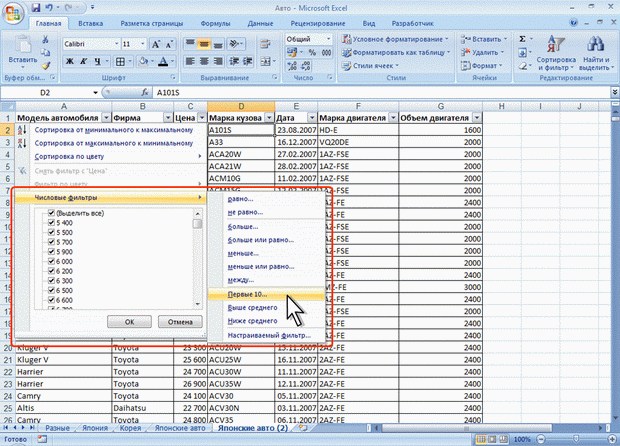This screenshot has height=446, width=620.
Task: Uncheck the 5 400 value checkbox
Action: coord(51,222)
